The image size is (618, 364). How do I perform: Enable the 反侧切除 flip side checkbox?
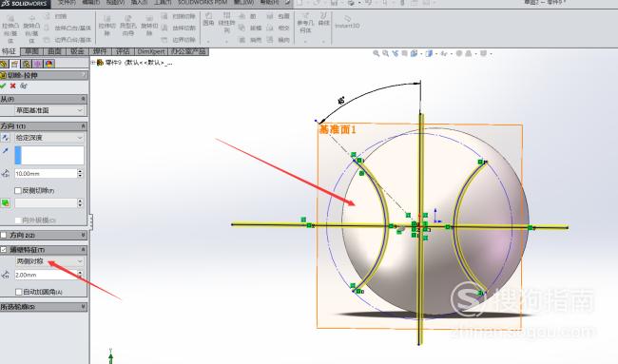tap(18, 190)
